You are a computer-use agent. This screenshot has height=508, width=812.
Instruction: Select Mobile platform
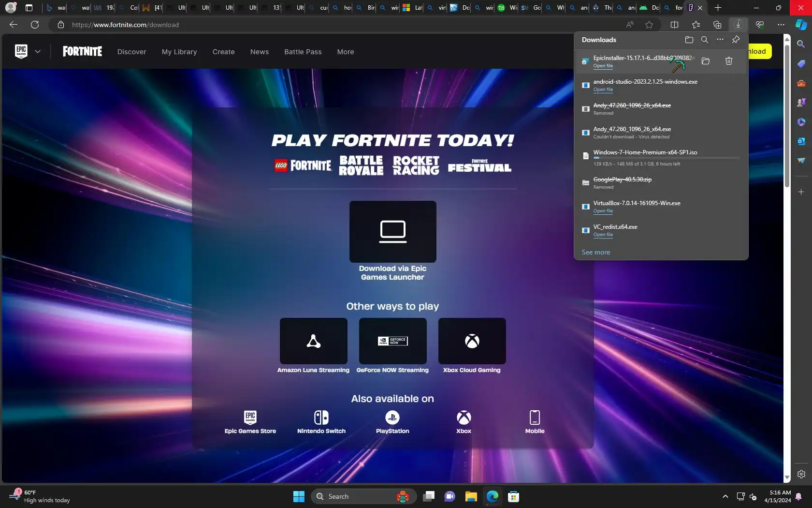535,422
